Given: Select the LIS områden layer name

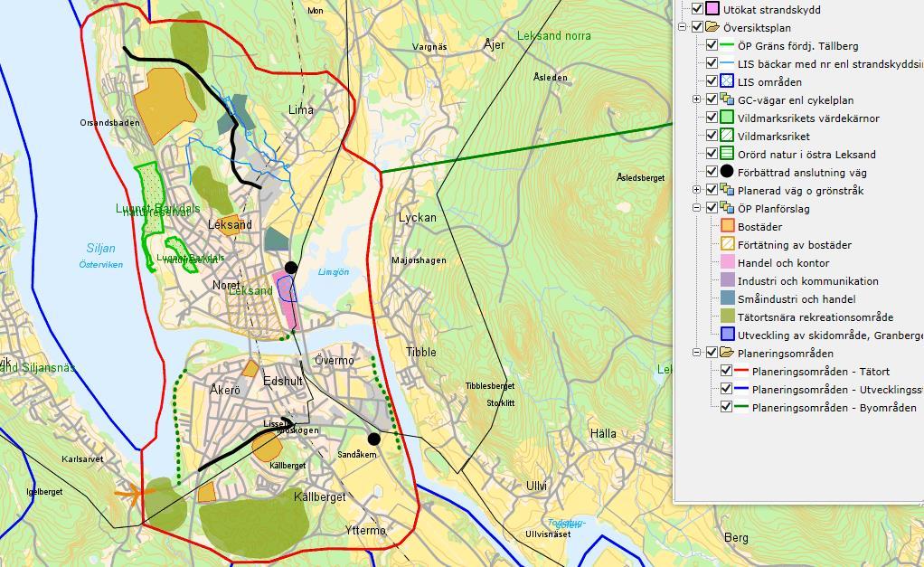Looking at the screenshot, I should pos(769,82).
